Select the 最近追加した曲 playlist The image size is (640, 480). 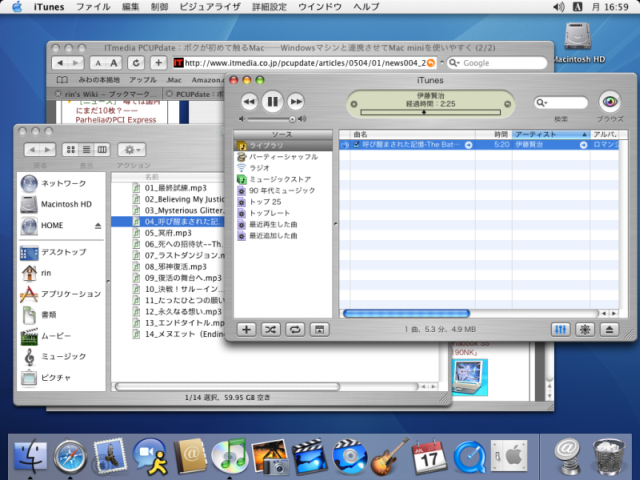pyautogui.click(x=283, y=236)
